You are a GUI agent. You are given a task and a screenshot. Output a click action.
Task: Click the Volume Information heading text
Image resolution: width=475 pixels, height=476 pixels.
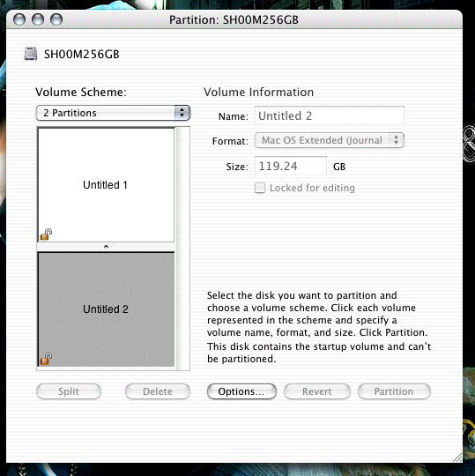tap(258, 92)
